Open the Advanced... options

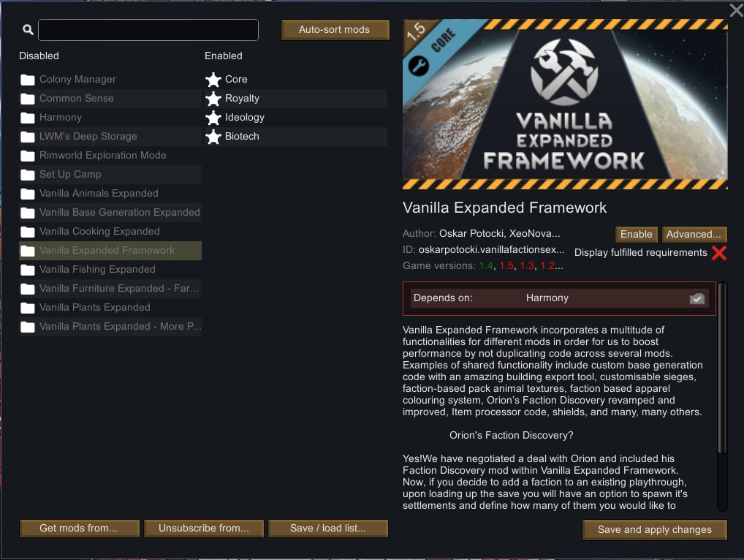pyautogui.click(x=694, y=234)
